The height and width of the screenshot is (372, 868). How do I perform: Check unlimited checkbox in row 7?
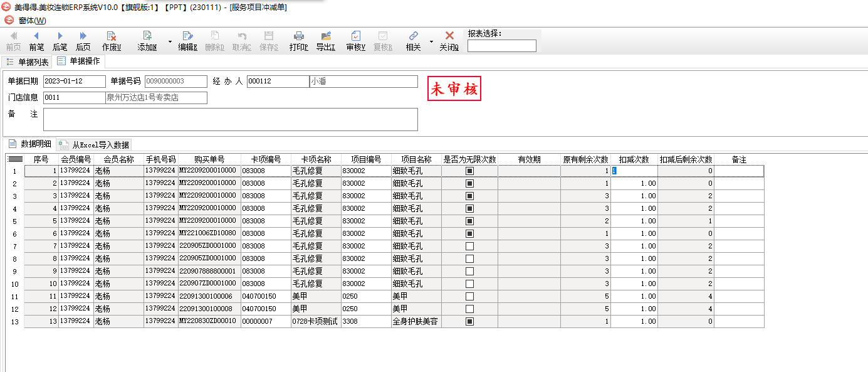coord(469,246)
